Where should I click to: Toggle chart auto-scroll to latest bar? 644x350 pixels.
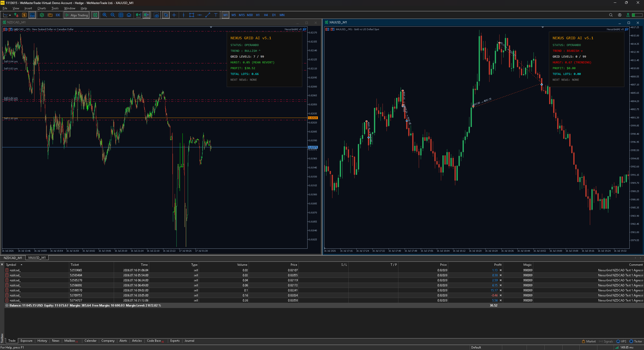(x=138, y=15)
